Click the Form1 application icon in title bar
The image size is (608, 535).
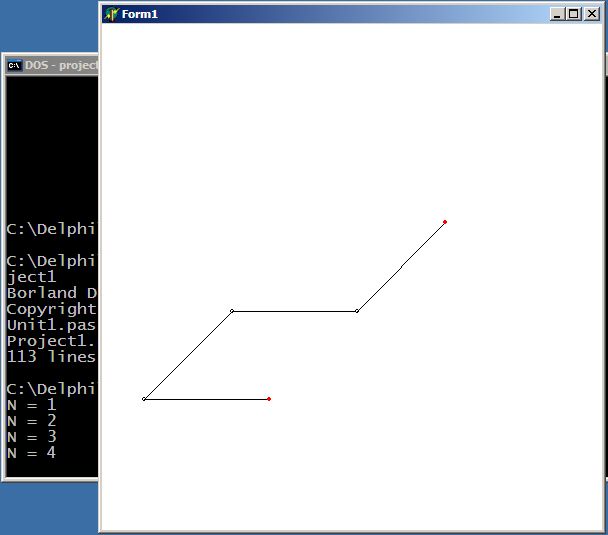(x=111, y=14)
